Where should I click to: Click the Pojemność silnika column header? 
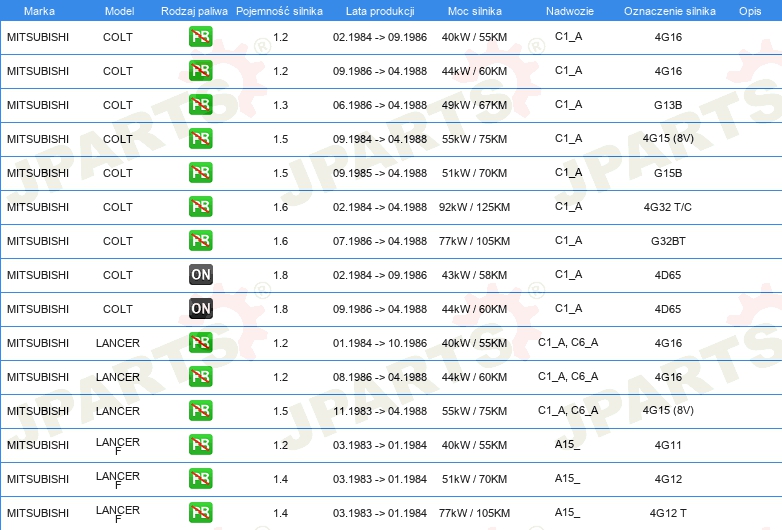(279, 11)
